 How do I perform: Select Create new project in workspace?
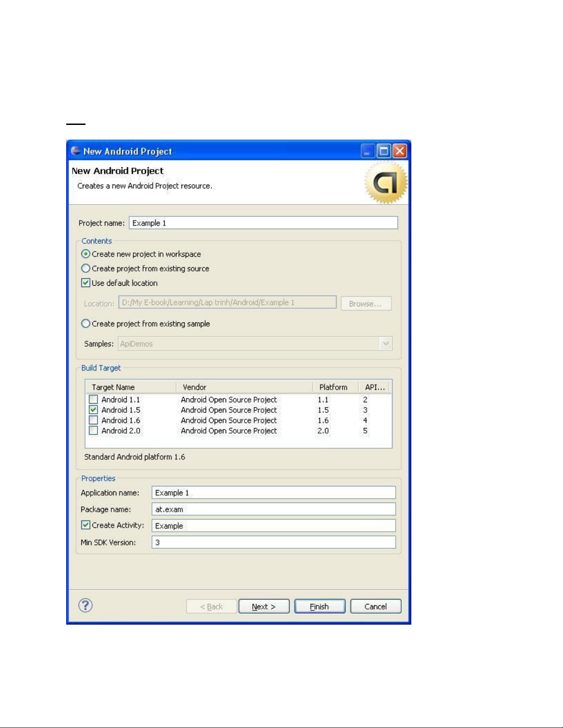(85, 254)
